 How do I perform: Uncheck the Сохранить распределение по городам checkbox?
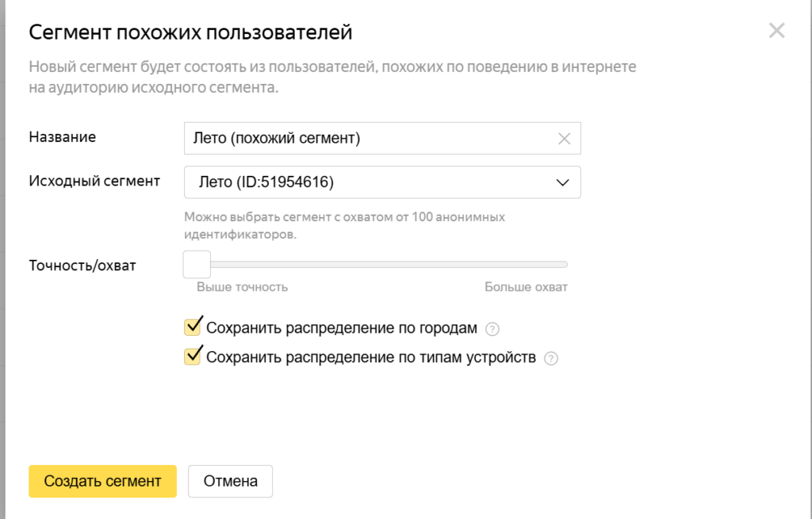coord(193,327)
